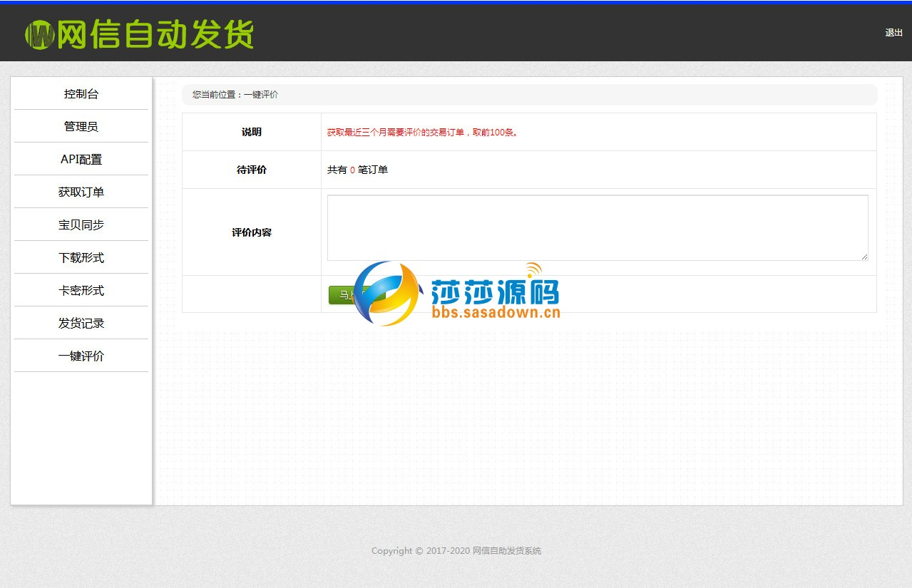
Task: Open the 控制台 page from sidebar
Action: (81, 93)
